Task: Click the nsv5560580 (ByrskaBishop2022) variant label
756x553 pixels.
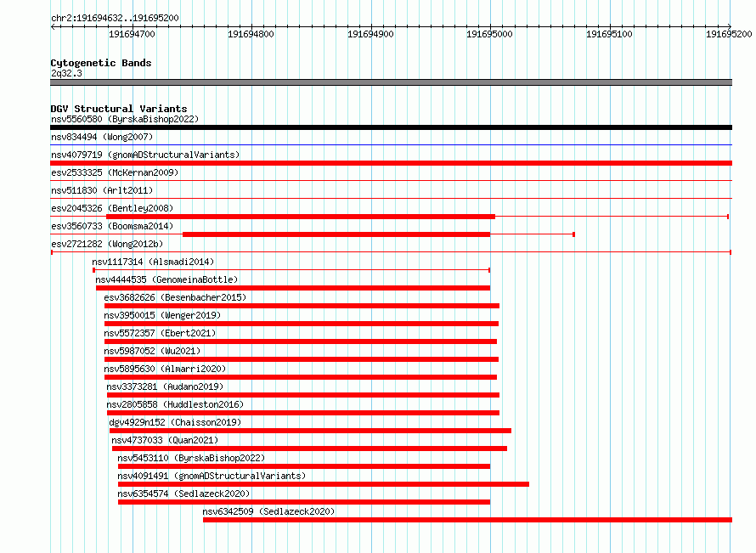Action: click(125, 119)
